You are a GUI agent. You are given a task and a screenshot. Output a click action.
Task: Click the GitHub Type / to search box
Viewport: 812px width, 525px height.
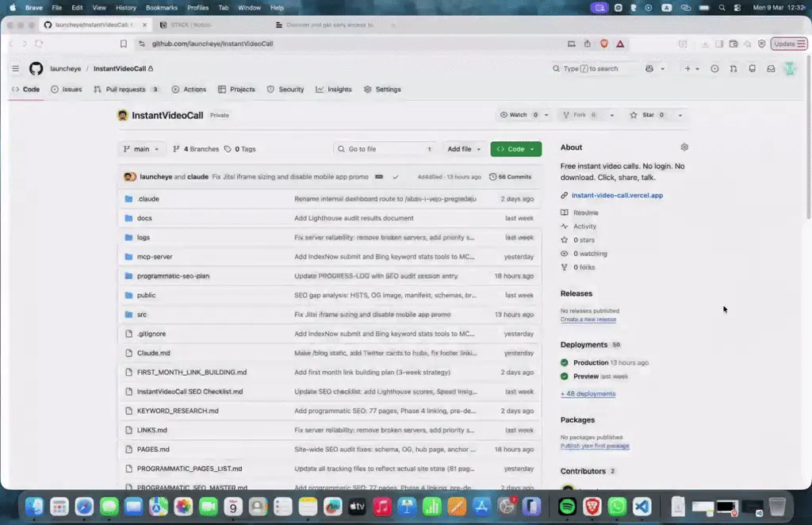click(593, 68)
